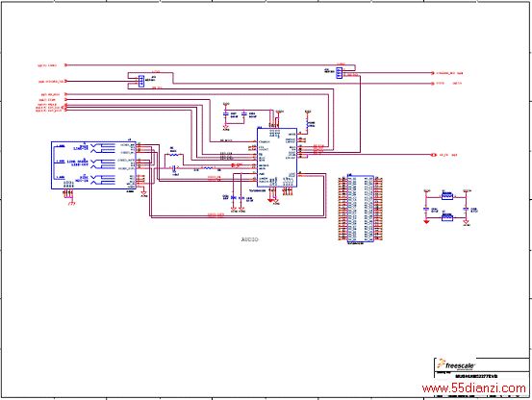Image resolution: width=532 pixels, height=400 pixels.
Task: Open the www.55dianzi.com watermark link
Action: click(474, 387)
